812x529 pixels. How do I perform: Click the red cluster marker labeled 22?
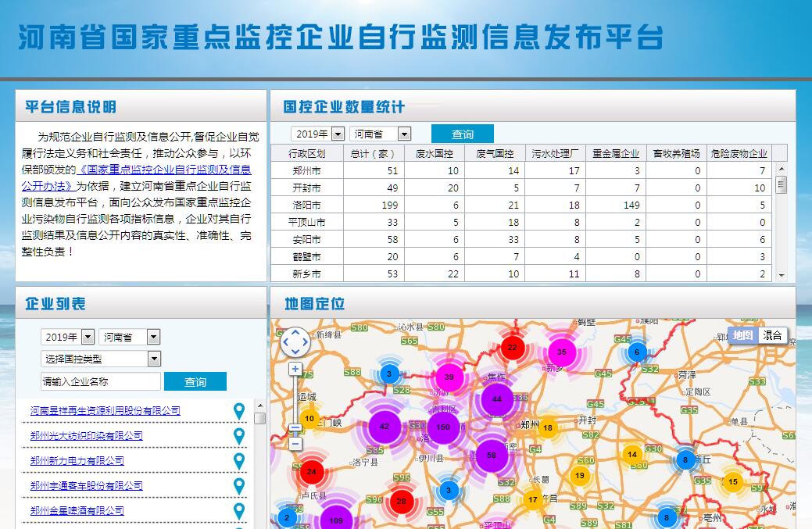pyautogui.click(x=512, y=348)
